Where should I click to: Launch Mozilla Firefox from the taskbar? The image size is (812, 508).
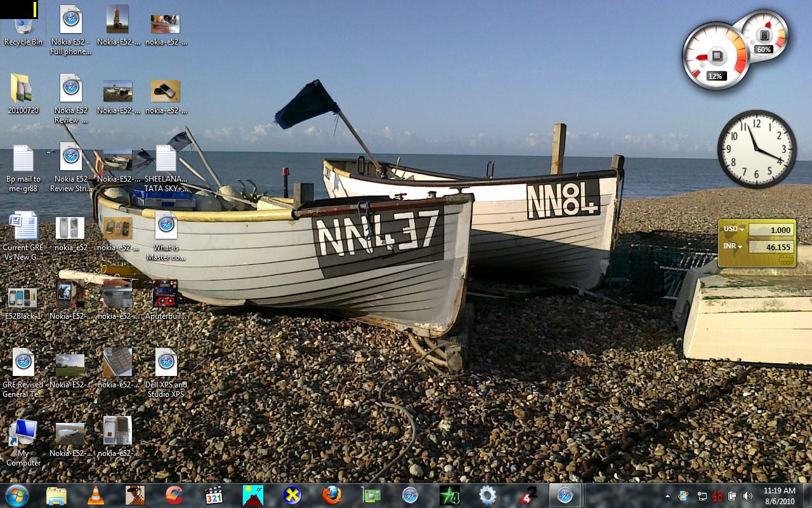click(x=332, y=495)
